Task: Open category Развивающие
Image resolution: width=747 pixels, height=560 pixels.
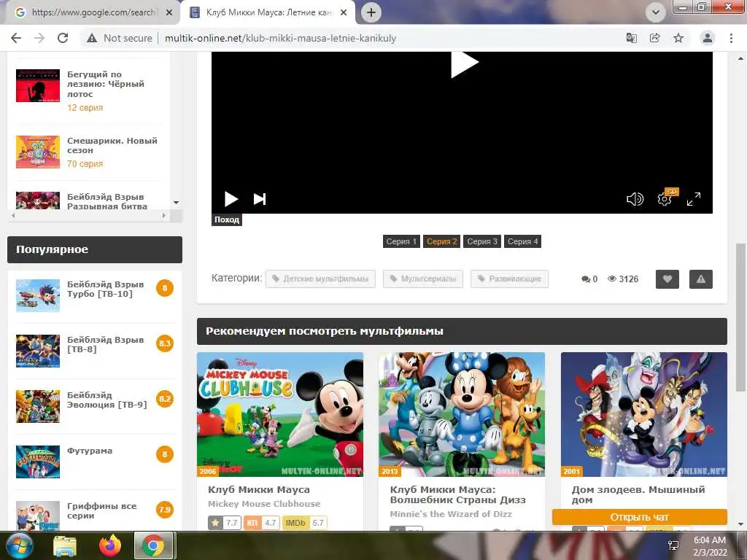Action: 509,279
